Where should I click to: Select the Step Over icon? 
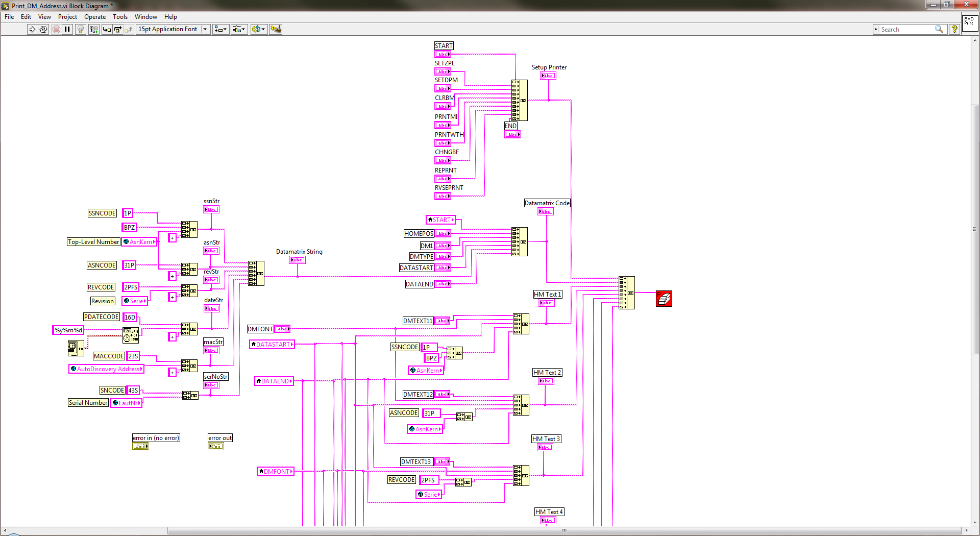click(117, 29)
